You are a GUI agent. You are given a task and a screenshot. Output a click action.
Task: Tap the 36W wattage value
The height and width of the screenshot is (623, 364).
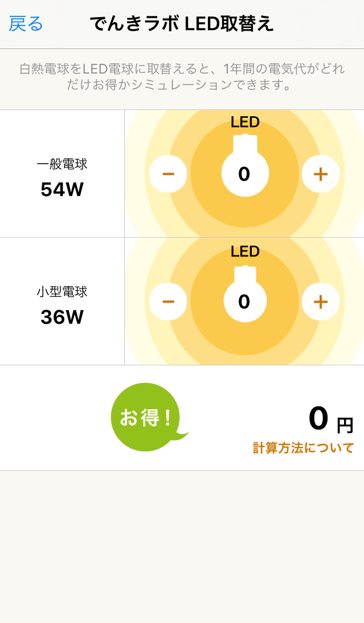click(x=62, y=317)
